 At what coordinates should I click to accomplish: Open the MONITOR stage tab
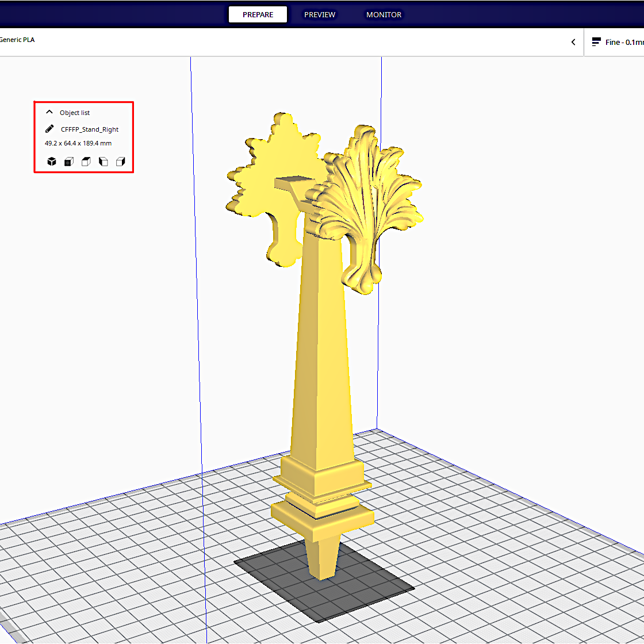tap(384, 14)
